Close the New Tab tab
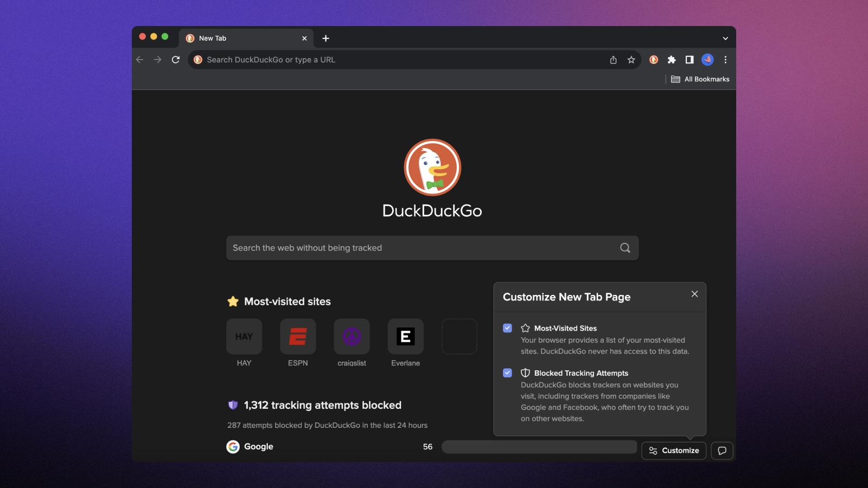This screenshot has height=488, width=868. [x=304, y=38]
